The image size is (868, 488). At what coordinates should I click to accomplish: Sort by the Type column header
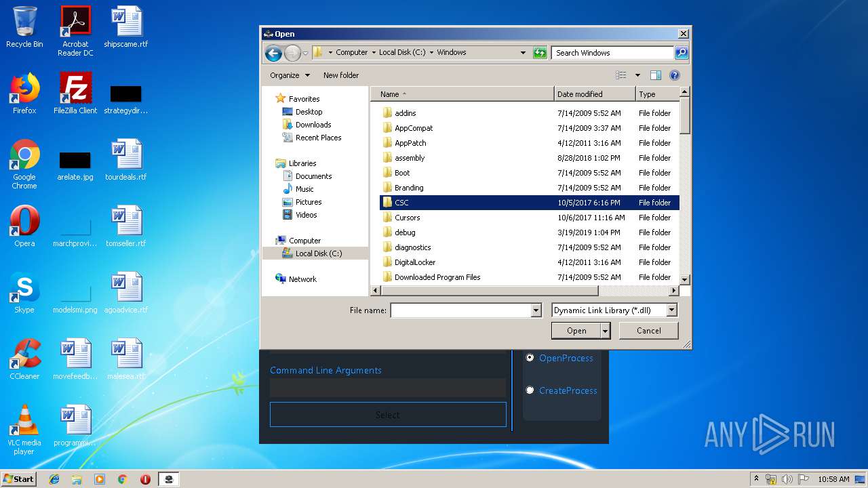(x=656, y=94)
